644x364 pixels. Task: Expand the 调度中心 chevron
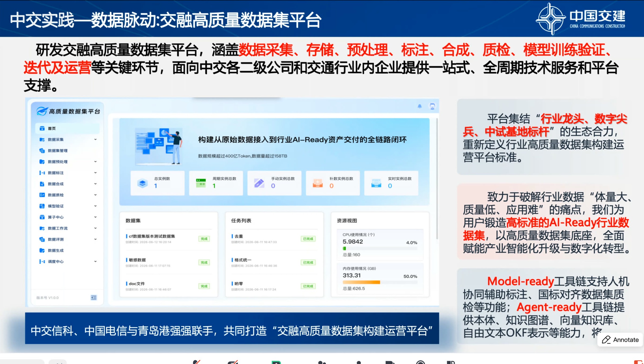click(x=95, y=261)
